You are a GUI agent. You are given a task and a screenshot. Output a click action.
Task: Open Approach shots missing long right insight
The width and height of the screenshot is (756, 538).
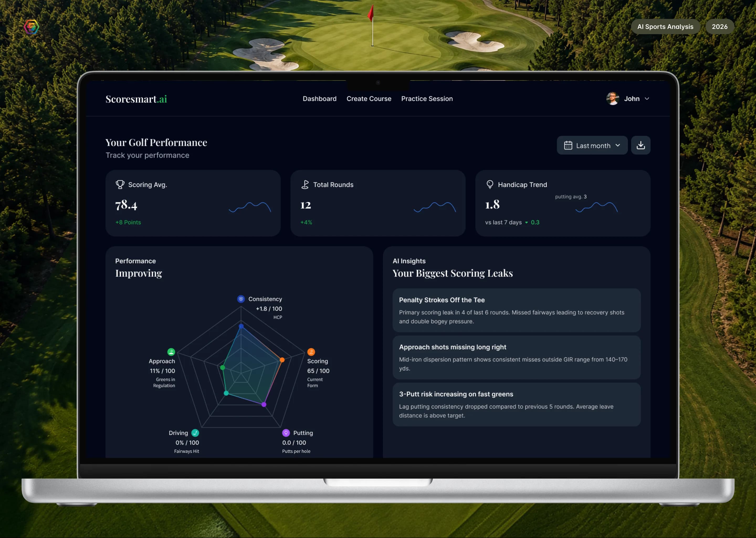pyautogui.click(x=516, y=357)
